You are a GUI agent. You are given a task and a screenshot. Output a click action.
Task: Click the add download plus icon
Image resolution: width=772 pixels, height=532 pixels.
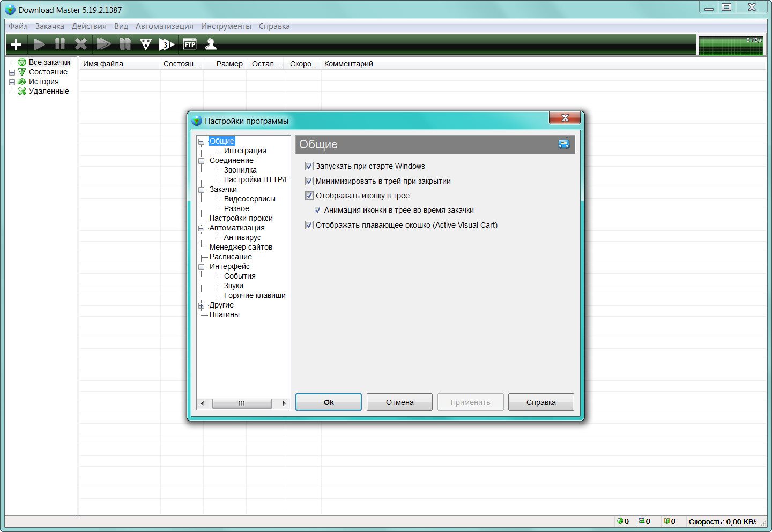(16, 44)
